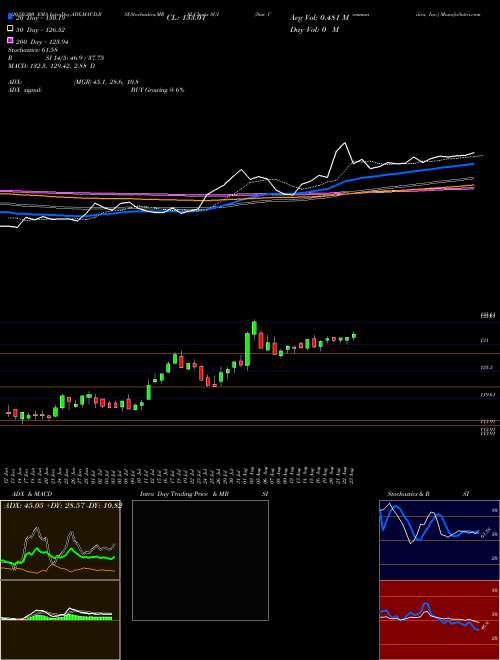Click the white 50 Day legend swatch
Screen dimensions: 500x660
11,29
